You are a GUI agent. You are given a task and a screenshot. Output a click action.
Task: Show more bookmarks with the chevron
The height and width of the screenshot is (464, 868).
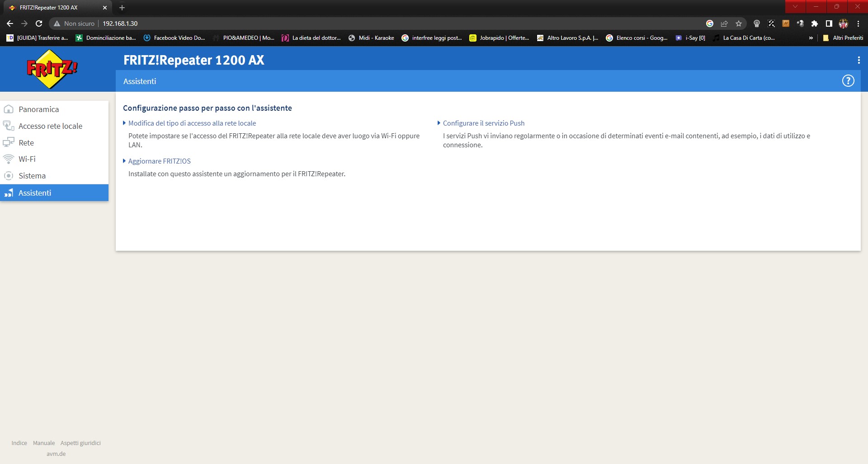811,38
